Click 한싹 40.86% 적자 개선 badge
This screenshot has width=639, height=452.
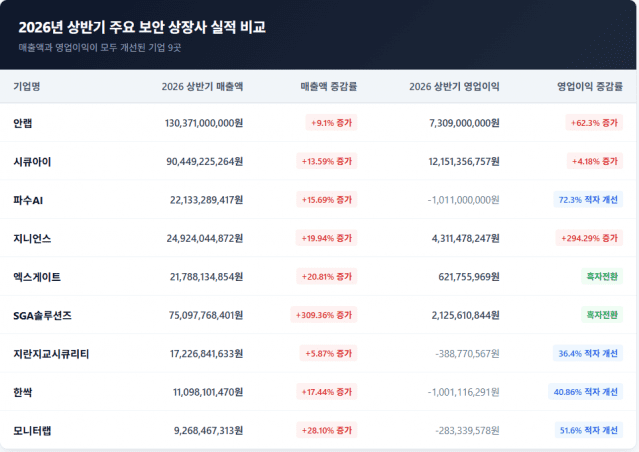[585, 392]
